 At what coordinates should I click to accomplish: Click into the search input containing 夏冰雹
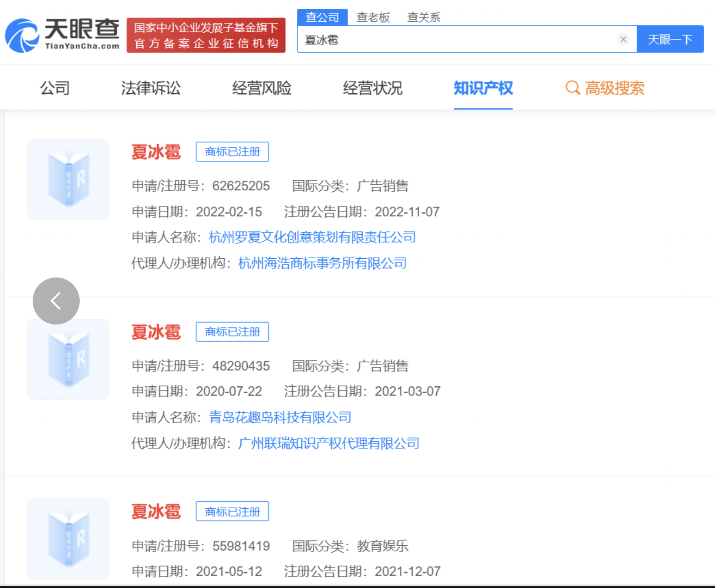(x=457, y=40)
